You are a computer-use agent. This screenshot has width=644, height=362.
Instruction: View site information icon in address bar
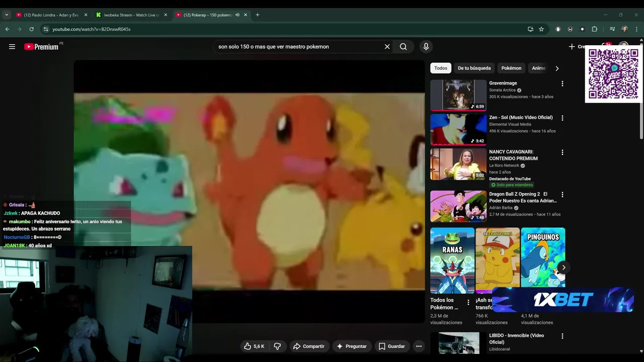click(x=46, y=29)
